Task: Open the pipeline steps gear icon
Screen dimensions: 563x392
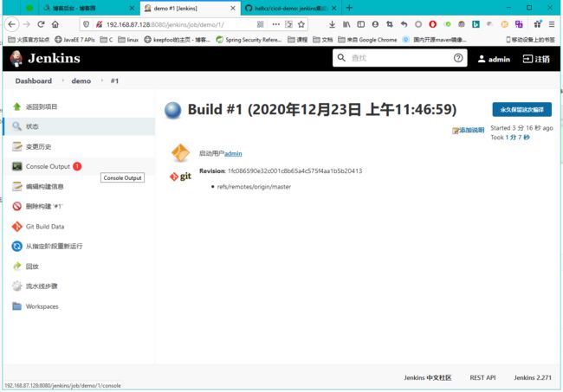Action: pyautogui.click(x=16, y=286)
